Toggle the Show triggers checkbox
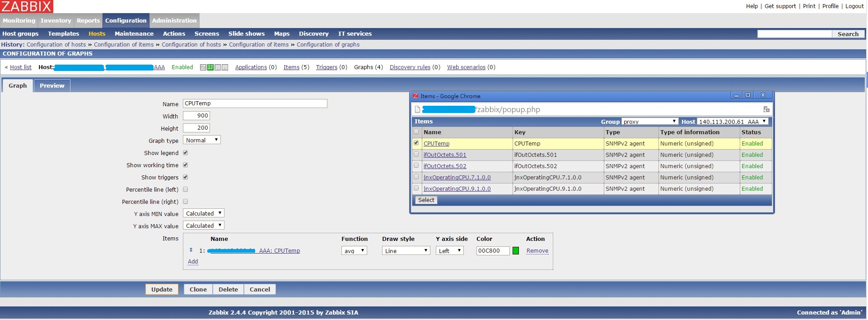Viewport: 868px width, 320px height. [x=185, y=177]
